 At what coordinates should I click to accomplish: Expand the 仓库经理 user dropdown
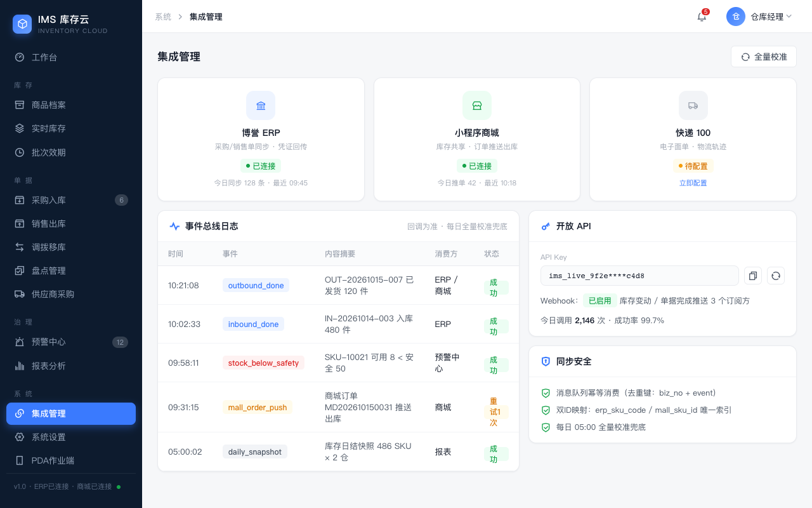pyautogui.click(x=760, y=17)
